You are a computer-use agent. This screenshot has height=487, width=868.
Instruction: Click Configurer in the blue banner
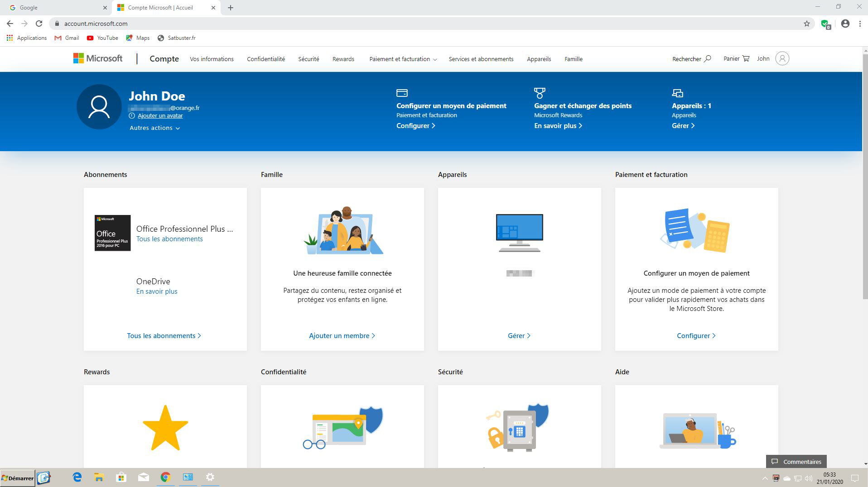coord(415,126)
